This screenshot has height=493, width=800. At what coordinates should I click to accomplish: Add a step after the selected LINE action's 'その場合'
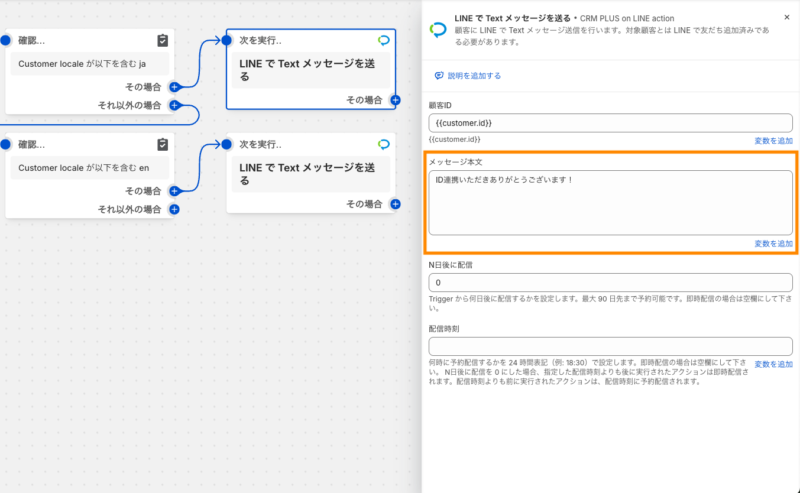(395, 100)
